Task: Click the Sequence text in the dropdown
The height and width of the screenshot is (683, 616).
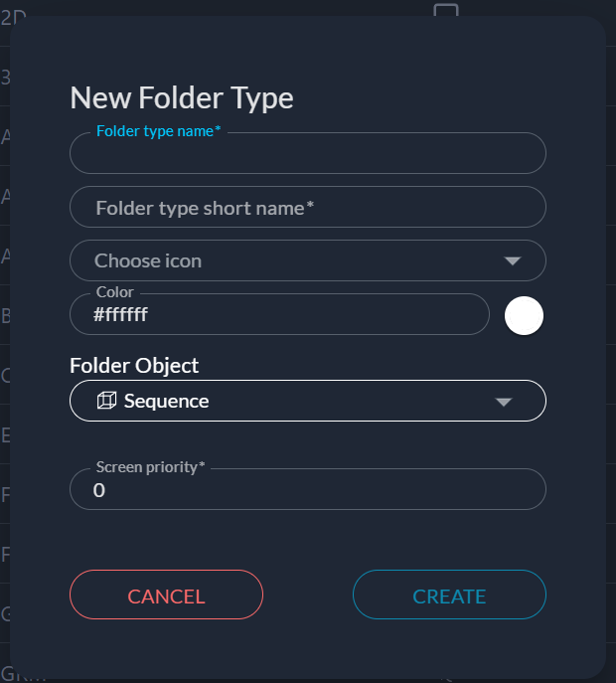Action: click(x=166, y=402)
